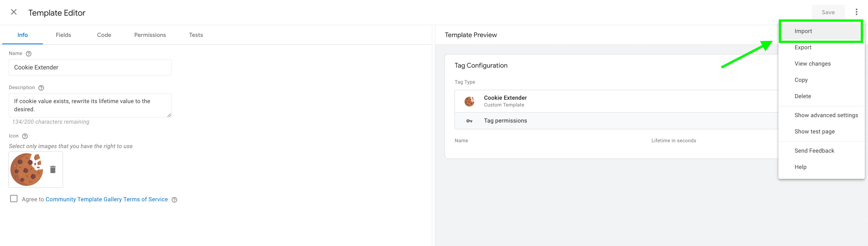Click the cookie icon in the Tag Type row
The image size is (868, 246).
pyautogui.click(x=469, y=101)
